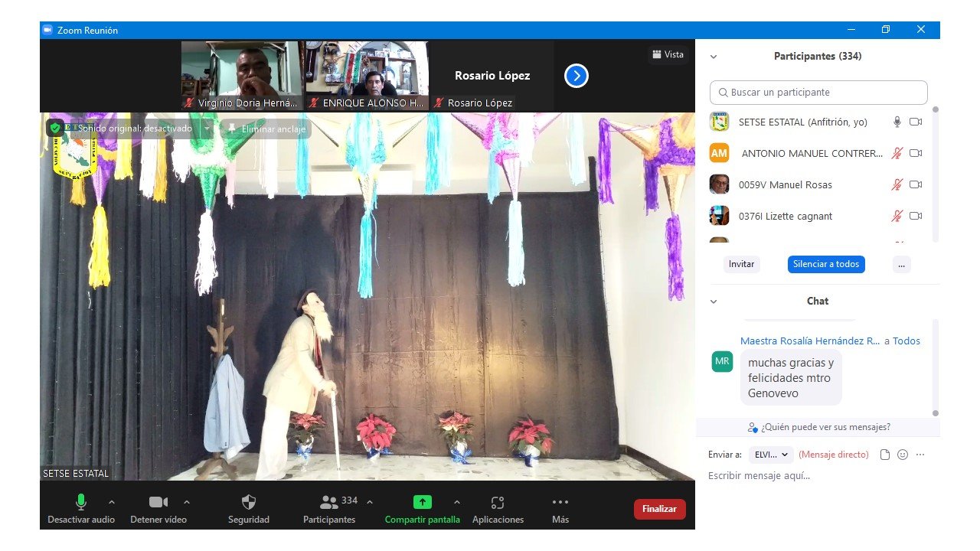Click the Silenciar a todos button
980x551 pixels.
(x=826, y=264)
